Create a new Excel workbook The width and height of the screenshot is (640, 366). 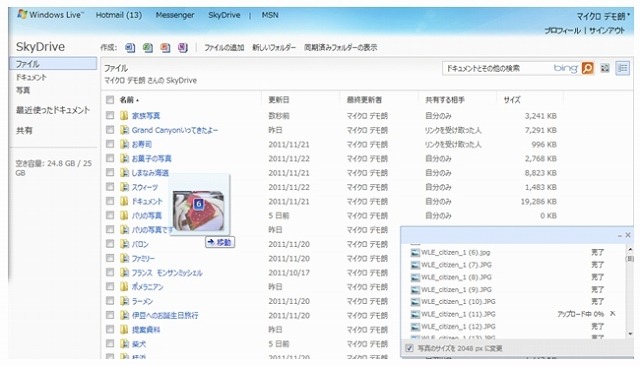[x=148, y=48]
